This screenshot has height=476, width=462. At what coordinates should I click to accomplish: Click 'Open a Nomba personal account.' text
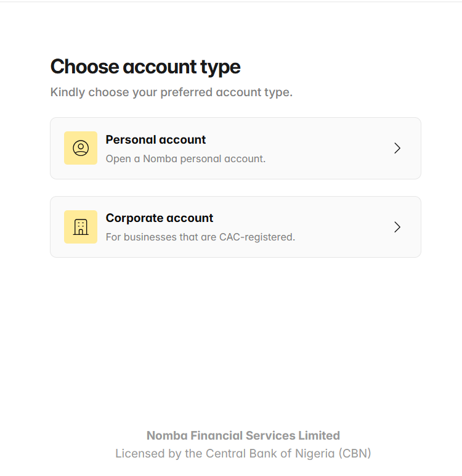185,158
